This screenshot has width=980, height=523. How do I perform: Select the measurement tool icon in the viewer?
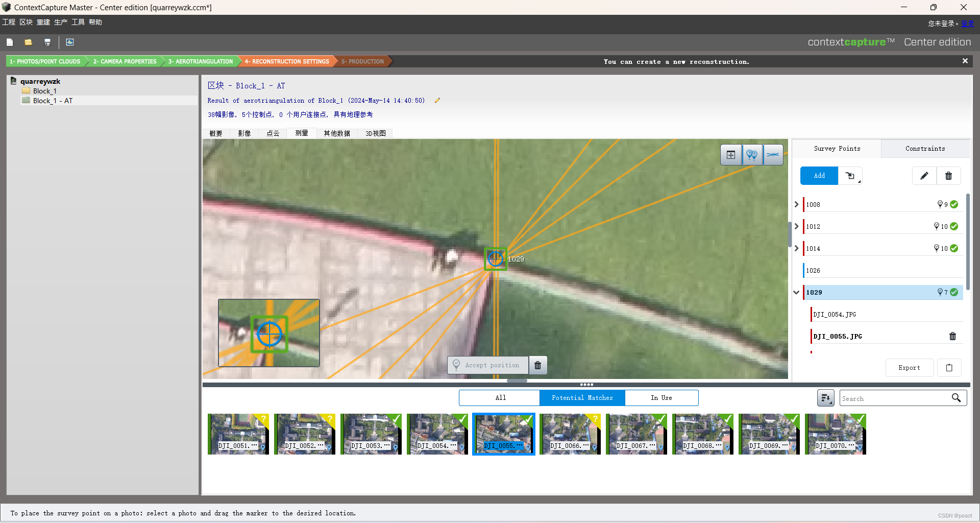tap(773, 154)
